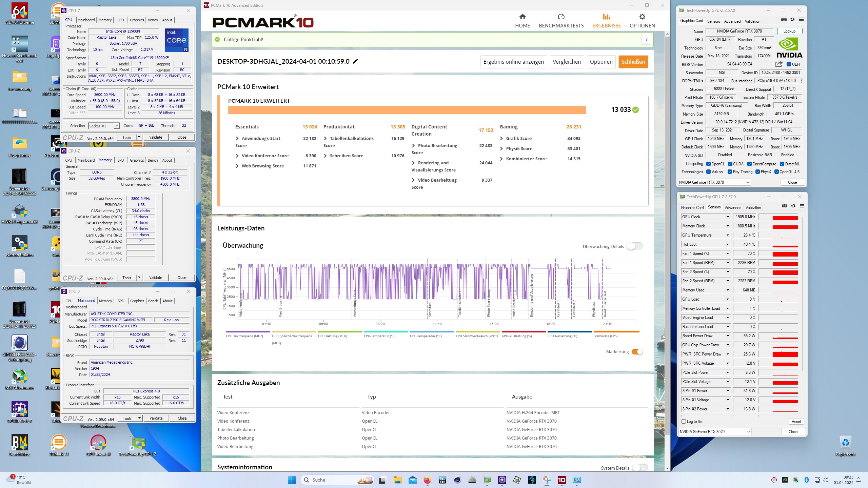Click Ergebnis online anzeigen button
Viewport: 868px width, 488px height.
tap(513, 62)
